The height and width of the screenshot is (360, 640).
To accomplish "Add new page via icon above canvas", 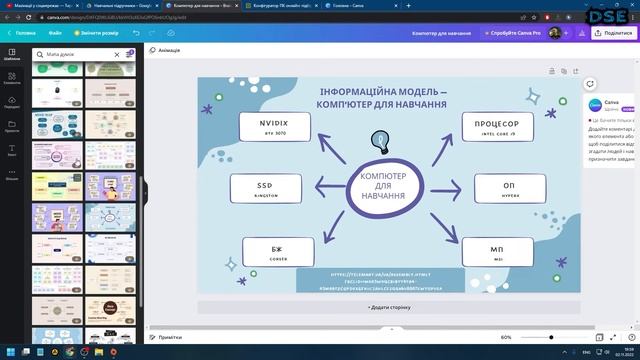I will 576,71.
